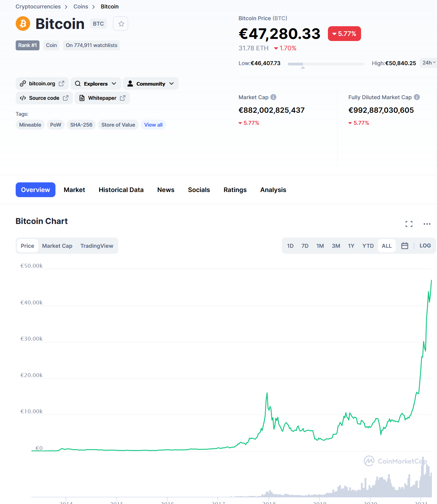Open bitcoin.org website link
The width and height of the screenshot is (437, 504).
point(42,83)
